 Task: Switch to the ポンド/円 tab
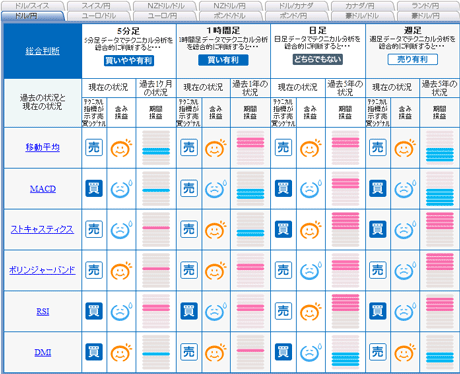[x=297, y=16]
